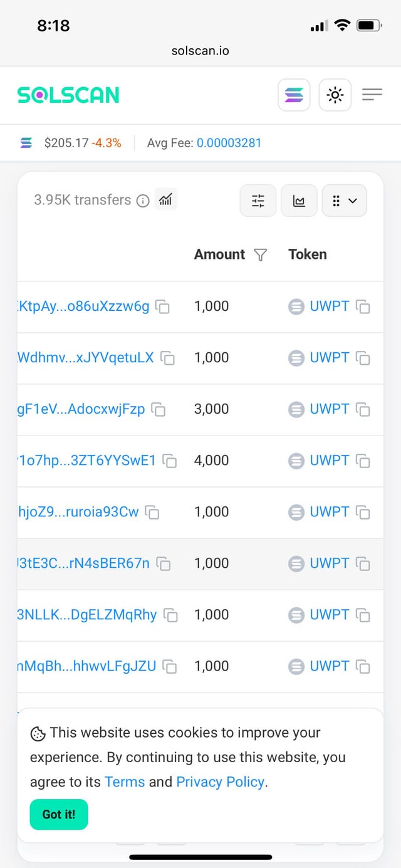Tap the solscan.io address bar
This screenshot has height=868, width=401.
tap(200, 51)
